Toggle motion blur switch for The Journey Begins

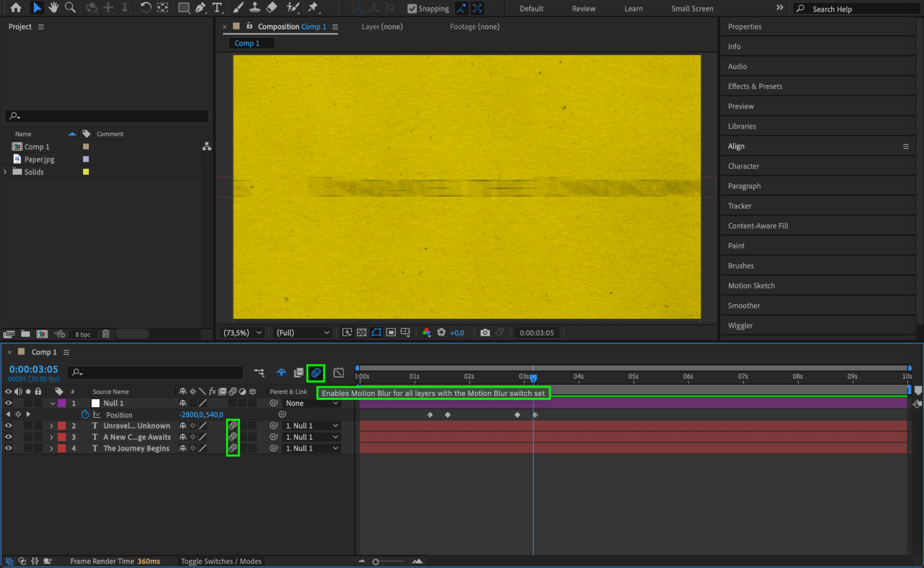click(233, 448)
